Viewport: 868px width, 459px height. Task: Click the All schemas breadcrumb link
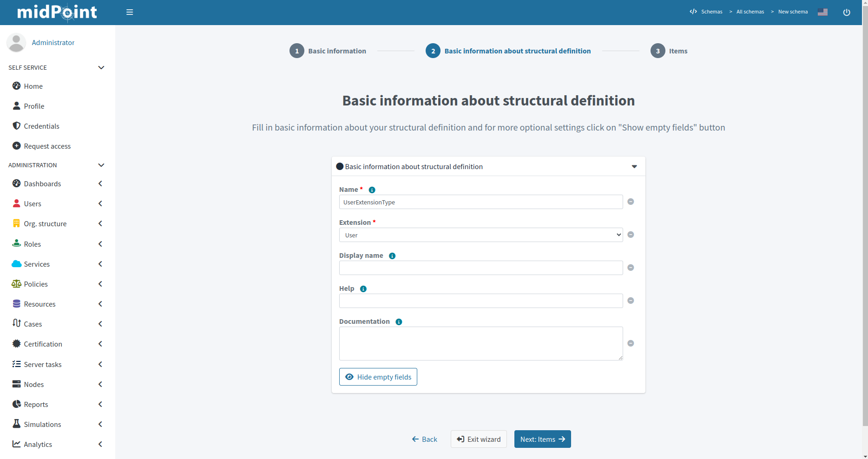(x=750, y=12)
